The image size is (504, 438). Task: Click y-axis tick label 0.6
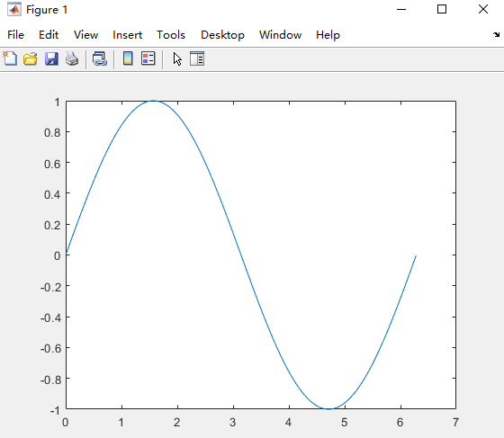[x=52, y=164]
